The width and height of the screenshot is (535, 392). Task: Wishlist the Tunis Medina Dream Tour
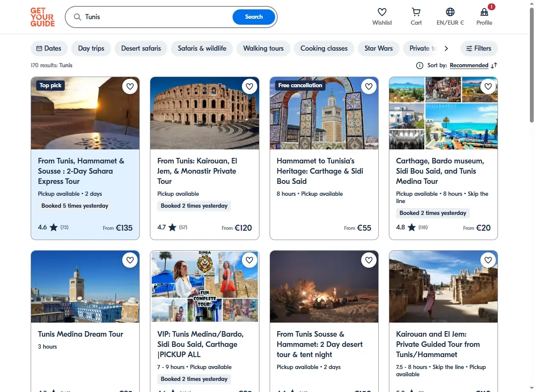(130, 260)
